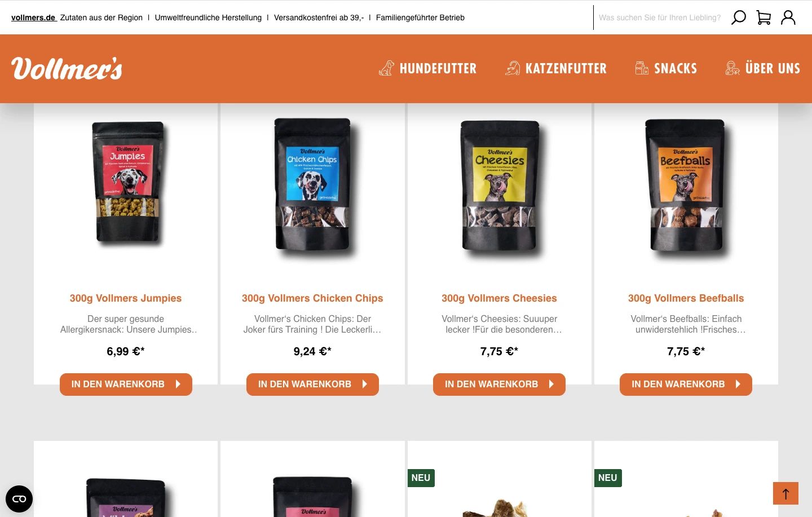Open the black accessibility widget icon
Screen dimensions: 812x517
pos(19,499)
